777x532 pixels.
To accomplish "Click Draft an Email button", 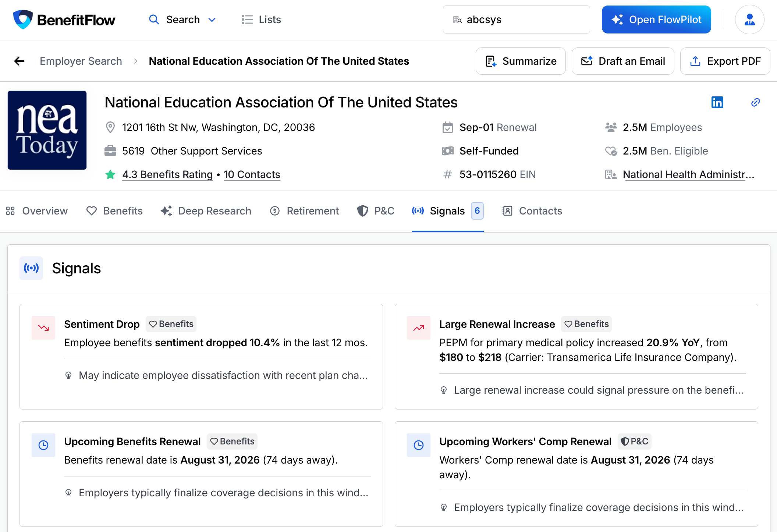I will pyautogui.click(x=623, y=61).
